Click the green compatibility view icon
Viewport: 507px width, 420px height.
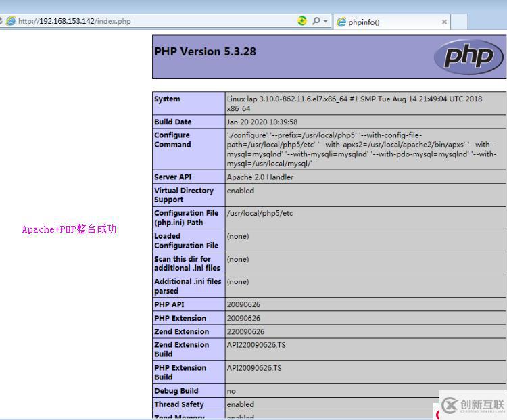tap(302, 21)
